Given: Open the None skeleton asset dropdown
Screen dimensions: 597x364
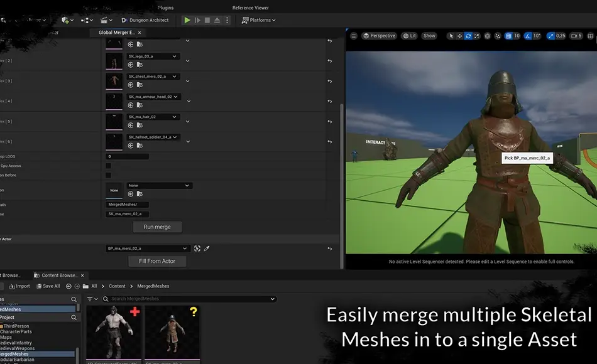Looking at the screenshot, I should (x=159, y=186).
